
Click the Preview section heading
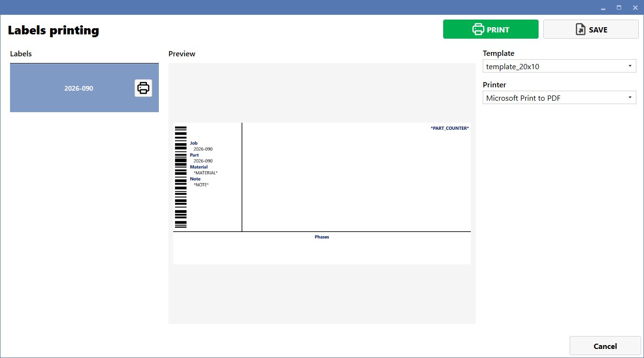(x=182, y=53)
